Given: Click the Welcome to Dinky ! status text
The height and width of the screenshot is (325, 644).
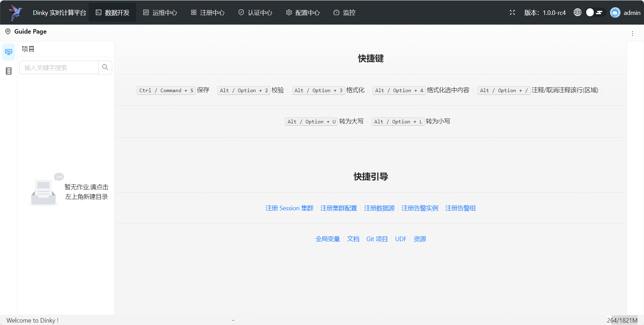Looking at the screenshot, I should (33, 320).
